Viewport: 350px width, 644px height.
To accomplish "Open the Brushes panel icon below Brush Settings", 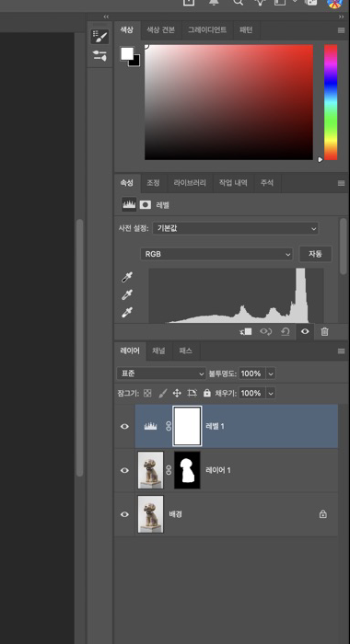I will click(99, 55).
